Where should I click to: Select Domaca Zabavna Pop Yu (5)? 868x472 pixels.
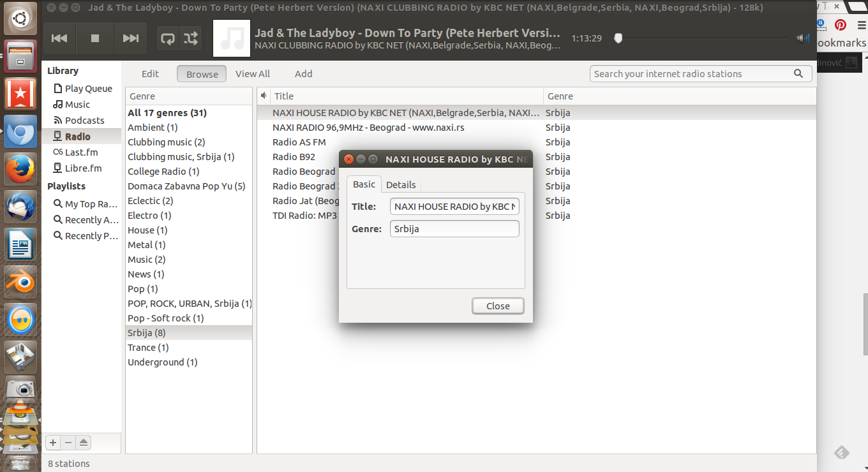tap(189, 186)
